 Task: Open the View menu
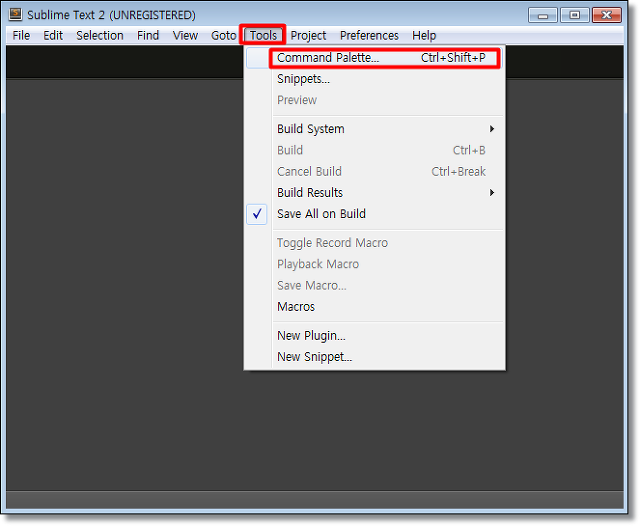pyautogui.click(x=185, y=36)
